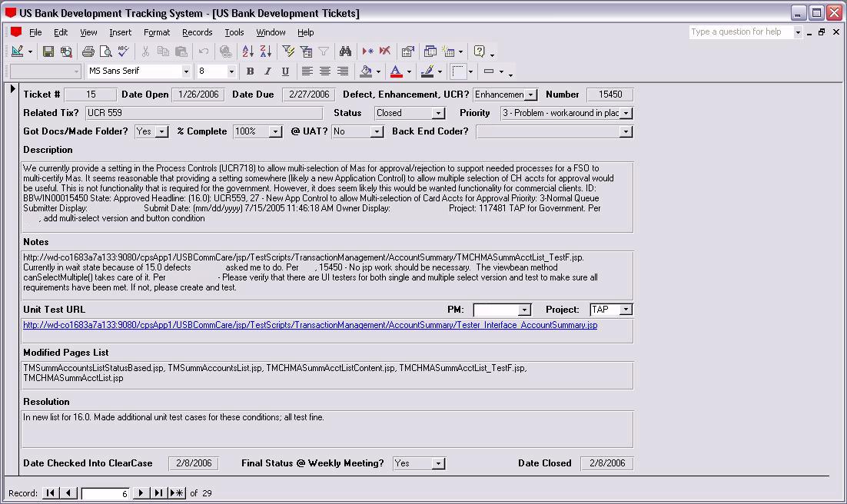Toggle Italic formatting

point(267,71)
